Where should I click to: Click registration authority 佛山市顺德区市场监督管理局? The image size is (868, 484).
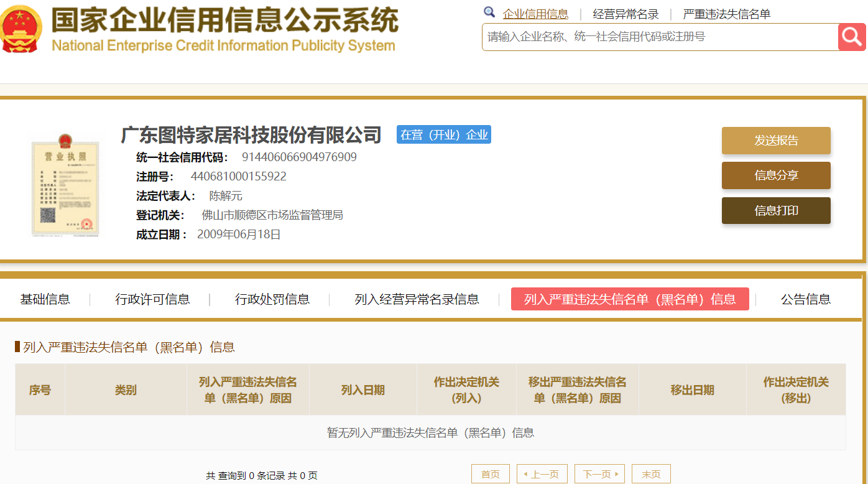point(272,215)
